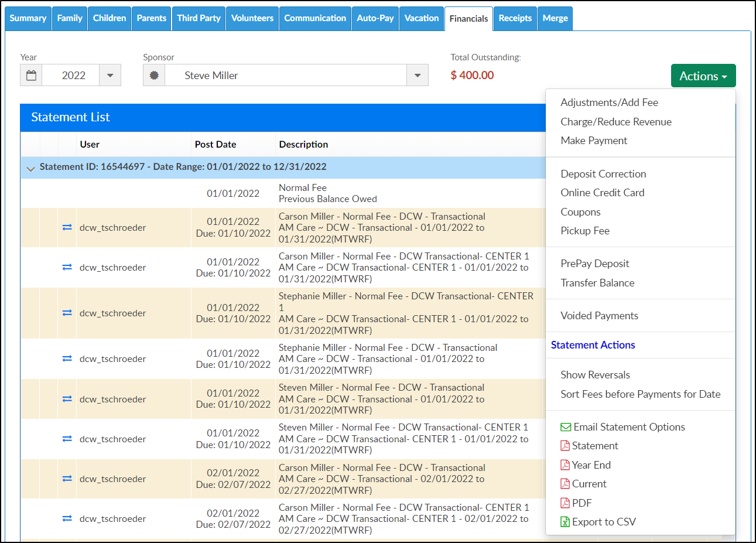The width and height of the screenshot is (756, 543).
Task: Click the Post Date column header
Action: [x=215, y=145]
